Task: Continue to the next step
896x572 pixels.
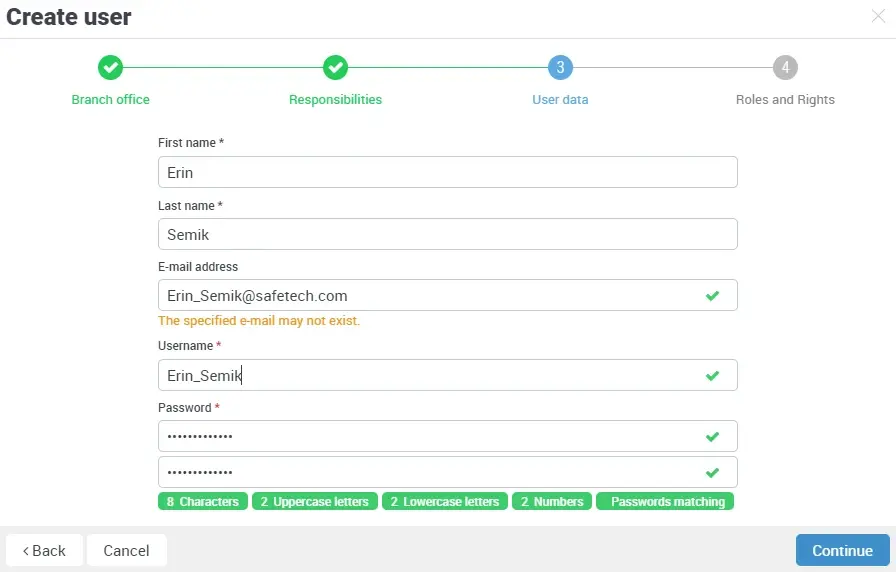Action: (842, 550)
